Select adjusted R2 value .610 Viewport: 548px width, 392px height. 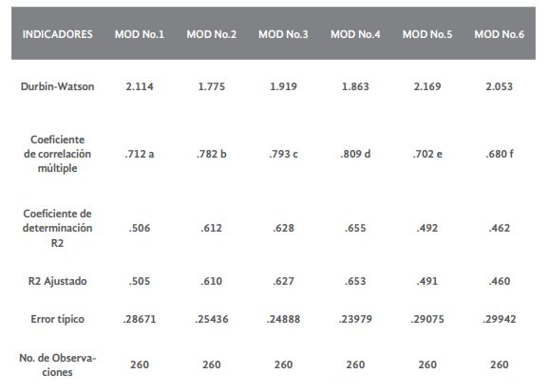pyautogui.click(x=212, y=281)
